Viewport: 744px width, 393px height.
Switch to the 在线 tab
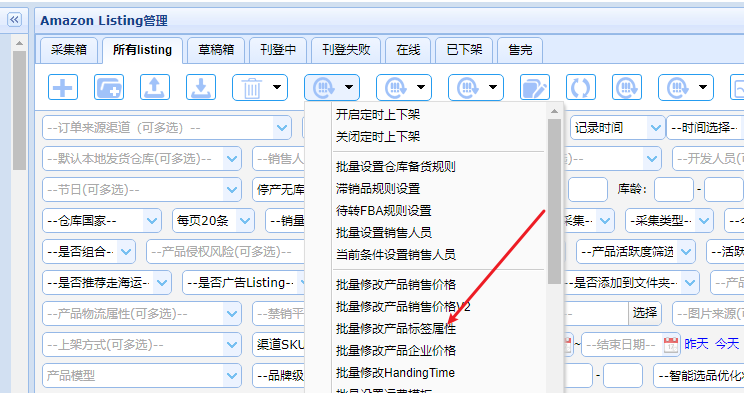tap(408, 50)
